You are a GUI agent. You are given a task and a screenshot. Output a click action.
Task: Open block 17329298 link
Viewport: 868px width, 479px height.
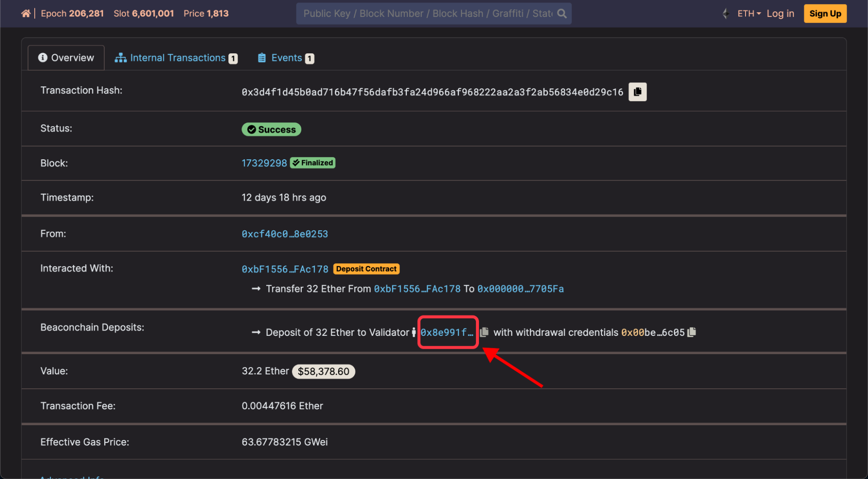(x=264, y=163)
